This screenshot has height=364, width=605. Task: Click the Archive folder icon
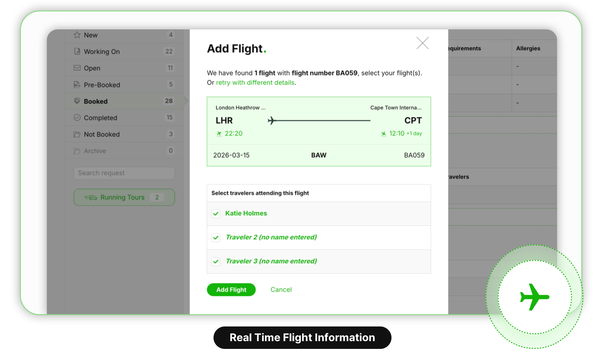click(x=77, y=151)
